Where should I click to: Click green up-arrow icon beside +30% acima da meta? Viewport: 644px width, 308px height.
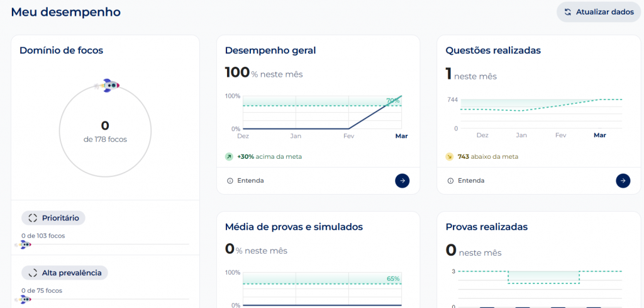(x=230, y=156)
